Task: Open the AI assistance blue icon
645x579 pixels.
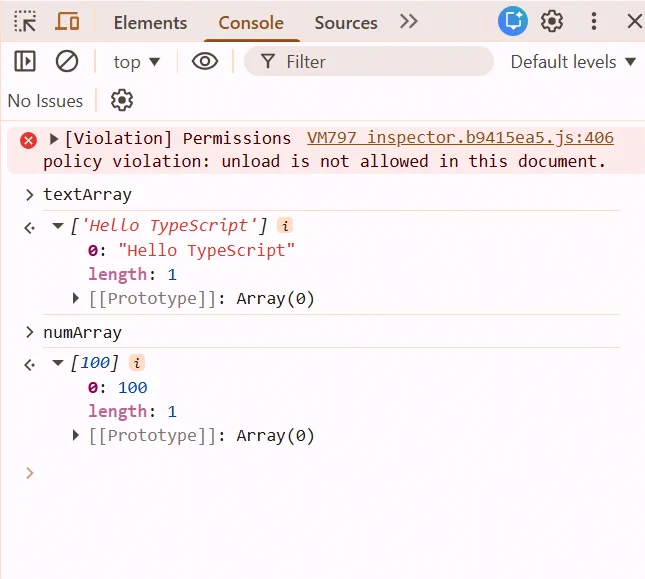Action: point(513,21)
